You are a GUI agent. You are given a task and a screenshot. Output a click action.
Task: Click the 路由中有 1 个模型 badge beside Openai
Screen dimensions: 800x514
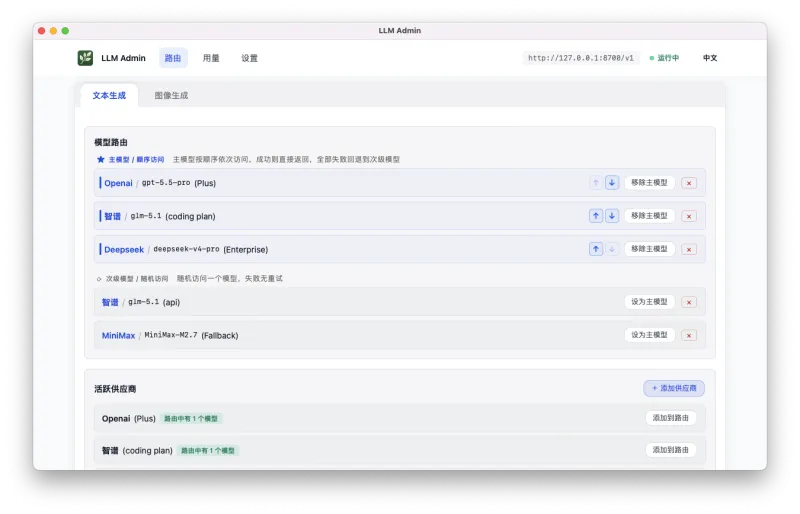(x=191, y=419)
